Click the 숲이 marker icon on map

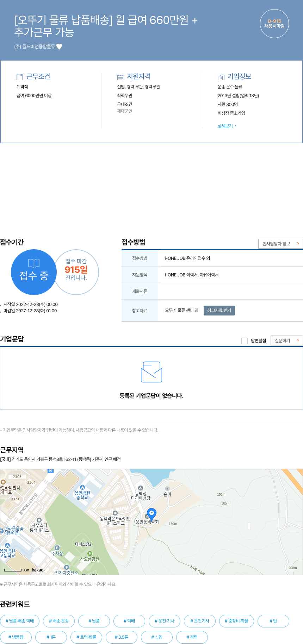coord(167,488)
